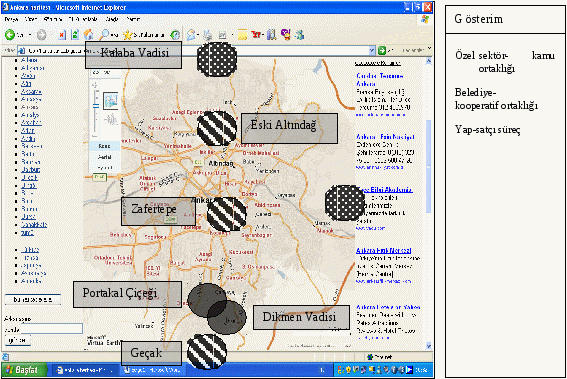The image size is (567, 379).
Task: Click the IE page icon in title bar
Action: coord(5,7)
